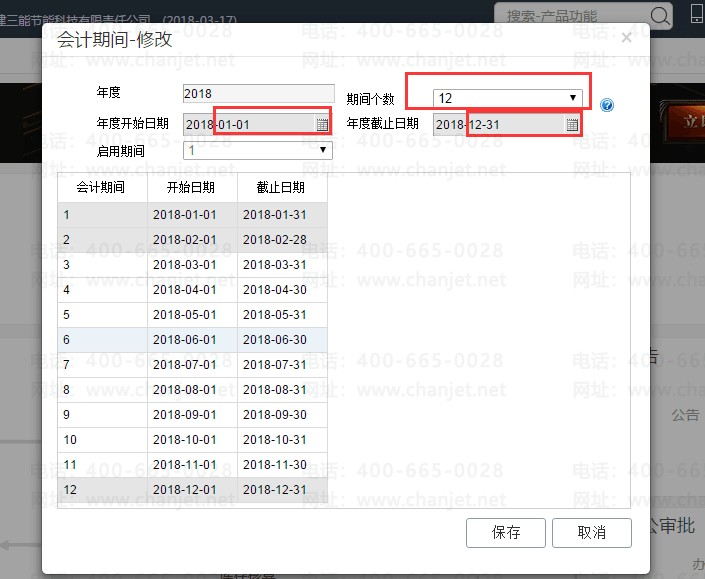Click start date 2018-05-01

pos(192,315)
